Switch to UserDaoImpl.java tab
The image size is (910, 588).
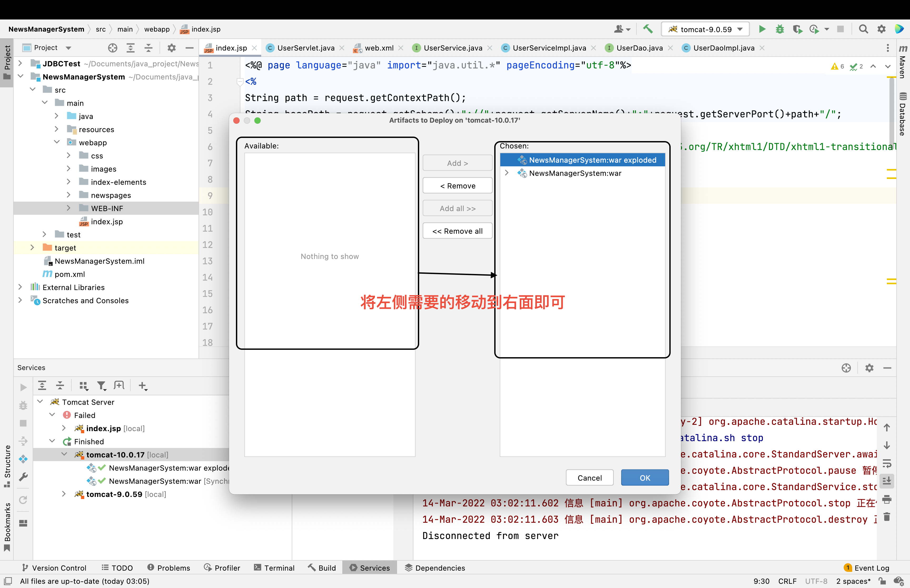point(723,48)
